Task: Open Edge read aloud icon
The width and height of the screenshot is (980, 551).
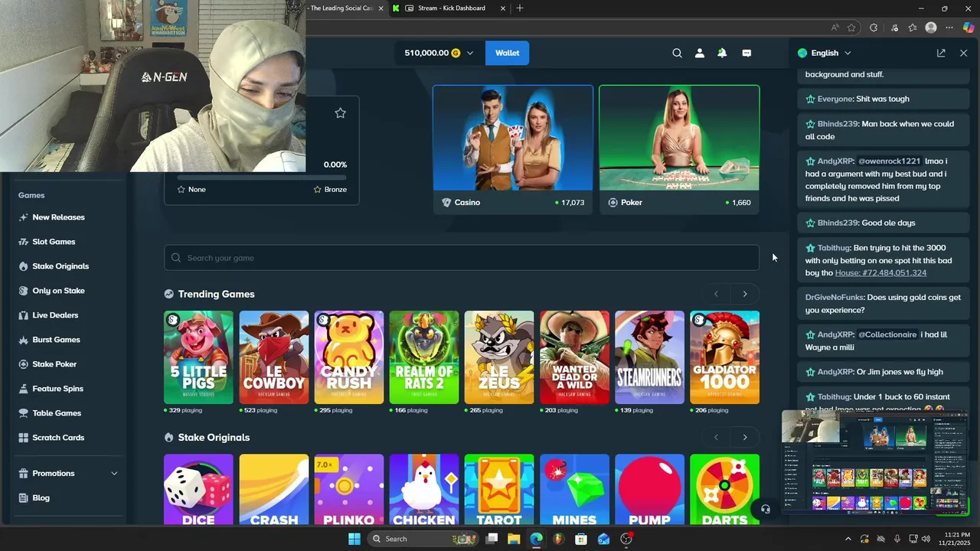Action: (x=835, y=28)
